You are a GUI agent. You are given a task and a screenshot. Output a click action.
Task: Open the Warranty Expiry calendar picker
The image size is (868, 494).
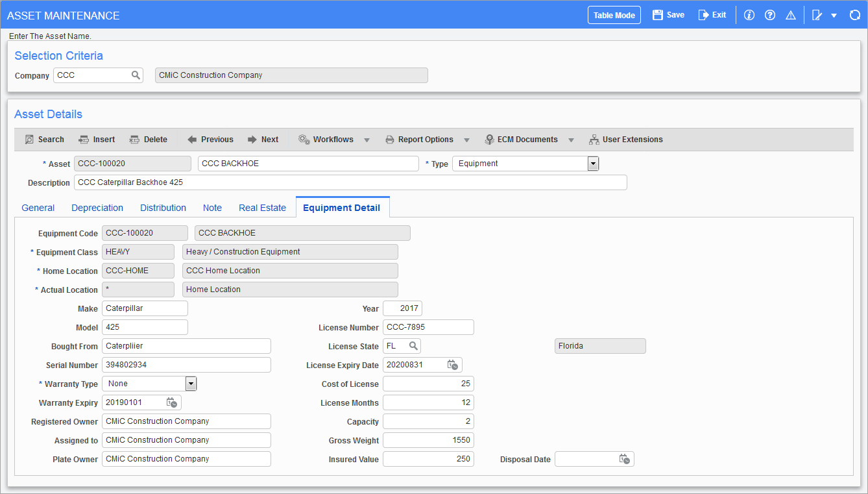click(x=172, y=402)
